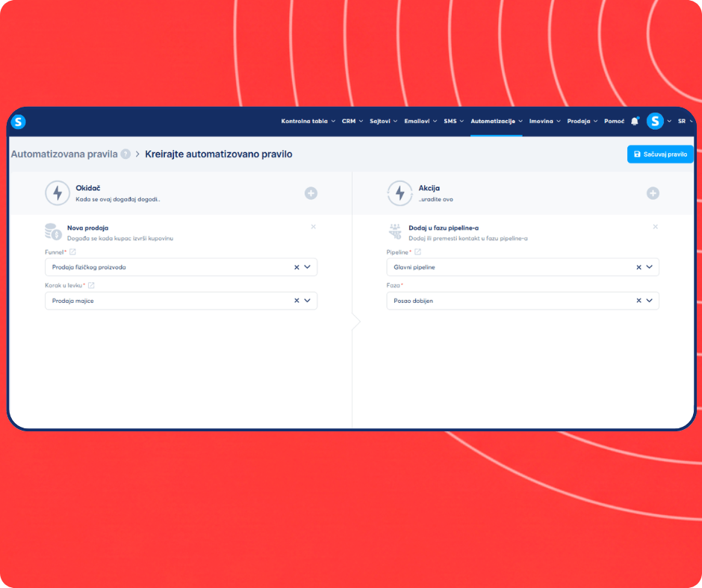
Task: Open the external link icon next to Pipeline
Action: point(417,252)
